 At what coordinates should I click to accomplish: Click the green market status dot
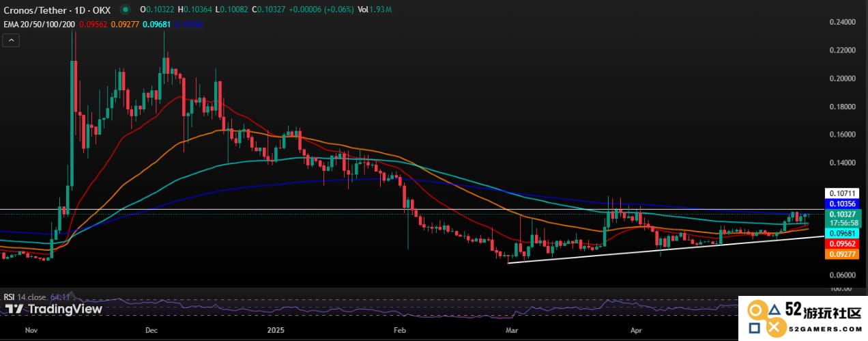(x=124, y=10)
